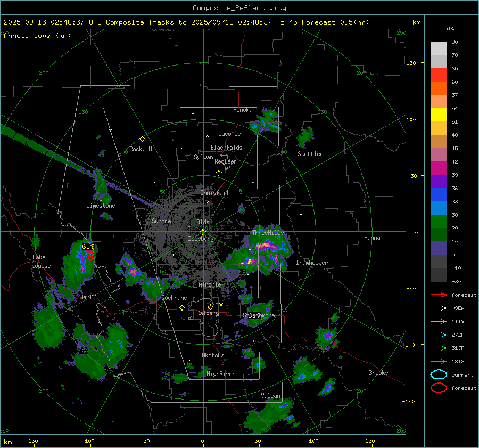Click the yellow radar site diamond at Didsbury
Screen dimensions: 479x448
pyautogui.click(x=203, y=232)
